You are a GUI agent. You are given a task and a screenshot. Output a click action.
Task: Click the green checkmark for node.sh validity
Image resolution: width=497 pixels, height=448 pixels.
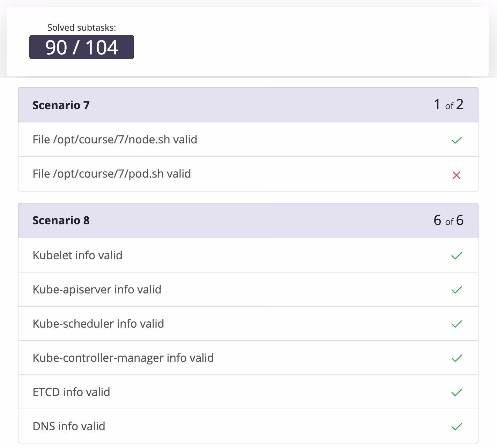tap(457, 140)
